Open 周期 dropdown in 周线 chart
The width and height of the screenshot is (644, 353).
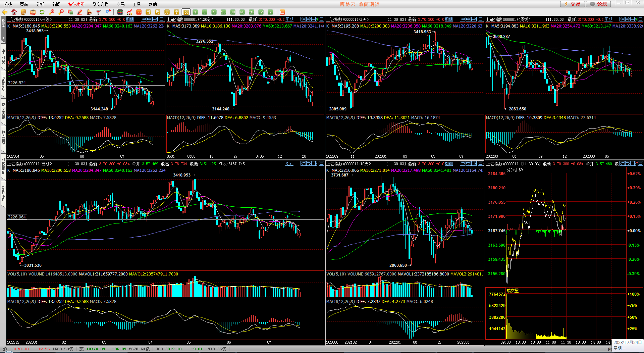point(608,19)
